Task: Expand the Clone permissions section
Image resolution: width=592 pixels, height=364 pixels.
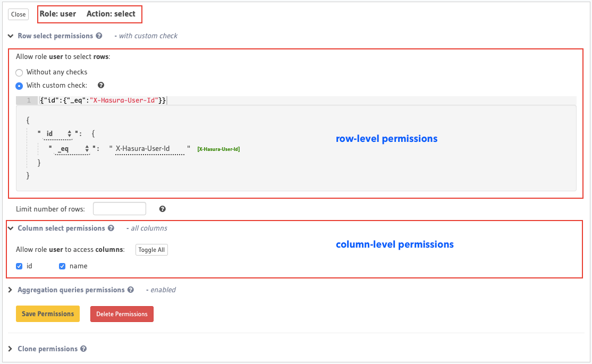Action: [11, 349]
